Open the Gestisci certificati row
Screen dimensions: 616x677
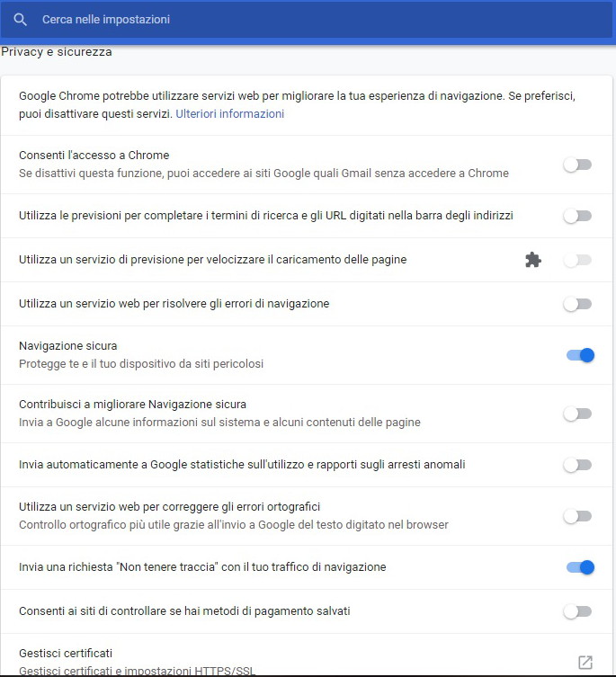[x=270, y=662]
